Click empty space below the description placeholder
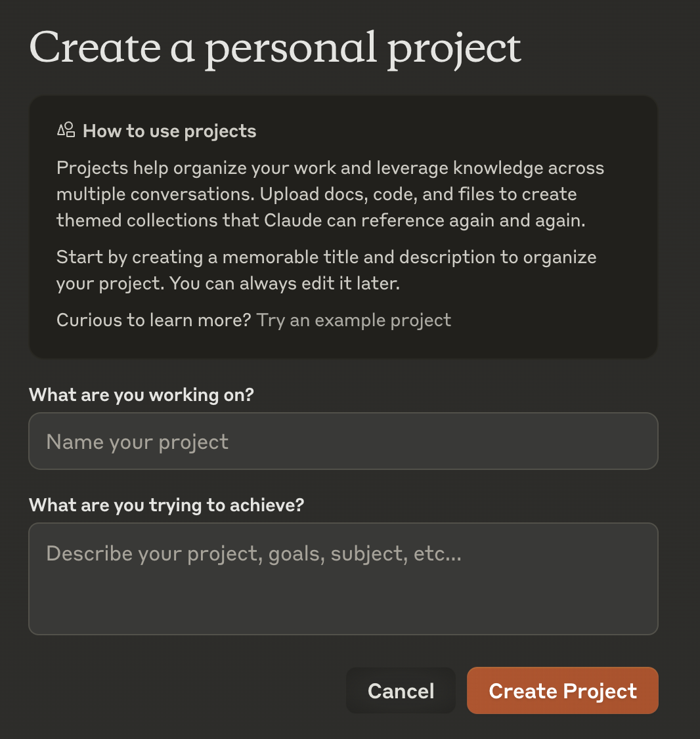 343,603
